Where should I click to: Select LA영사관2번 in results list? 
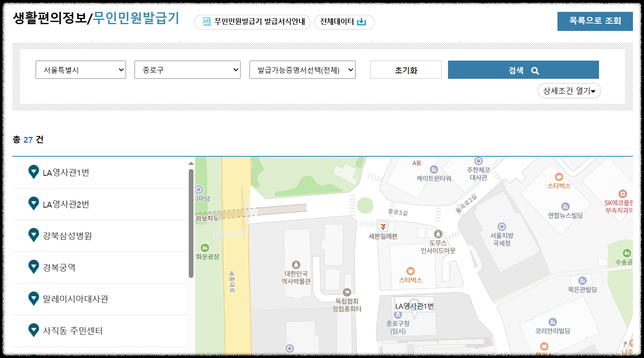[x=100, y=204]
